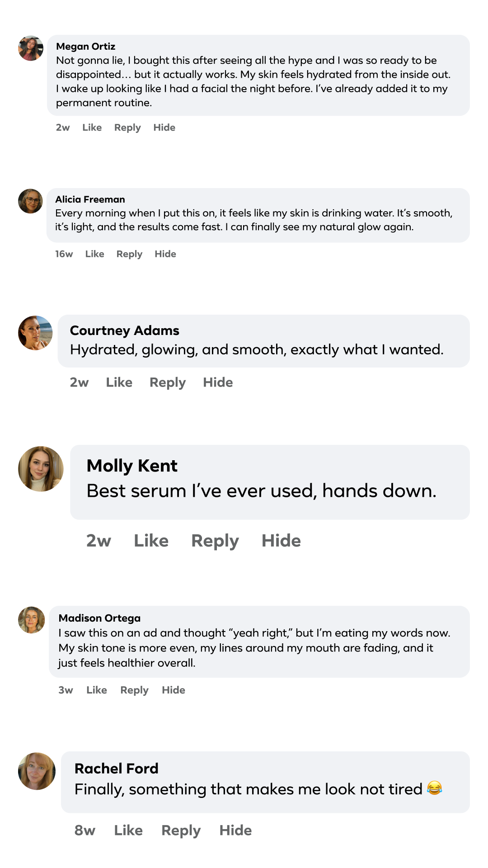488x868 pixels.
Task: Click Megan Ortiz's profile picture
Action: [x=31, y=48]
